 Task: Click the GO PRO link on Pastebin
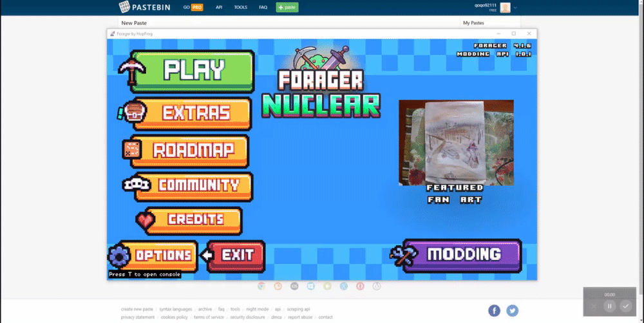point(193,7)
